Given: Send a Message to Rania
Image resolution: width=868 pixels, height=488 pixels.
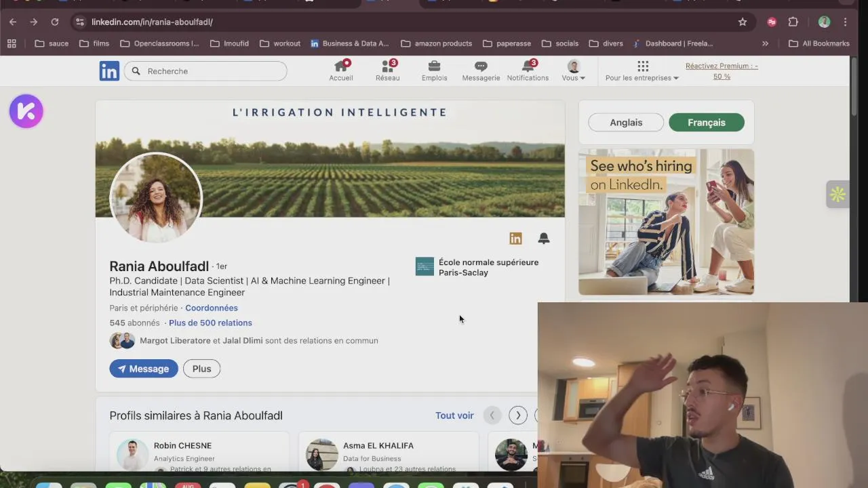Looking at the screenshot, I should (144, 369).
